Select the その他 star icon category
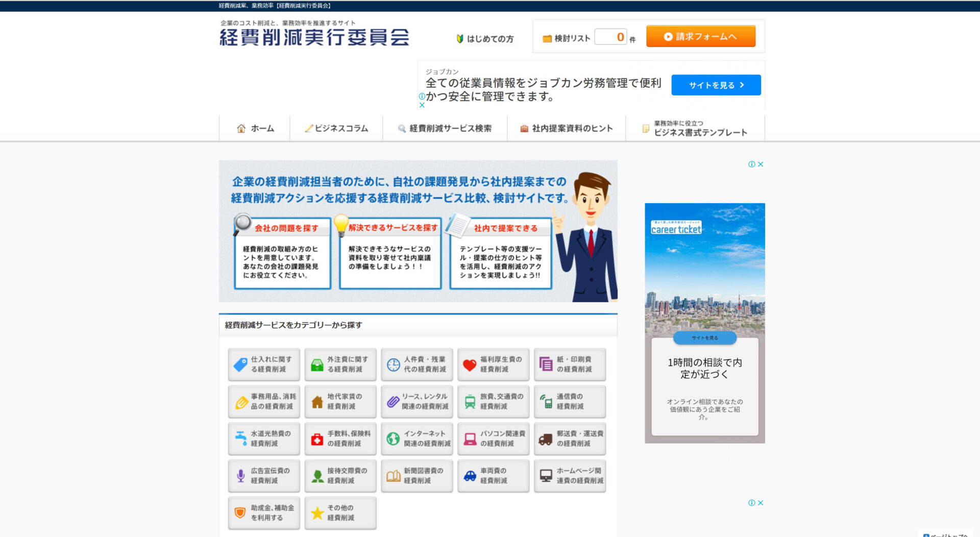Image resolution: width=980 pixels, height=537 pixels. tap(316, 512)
